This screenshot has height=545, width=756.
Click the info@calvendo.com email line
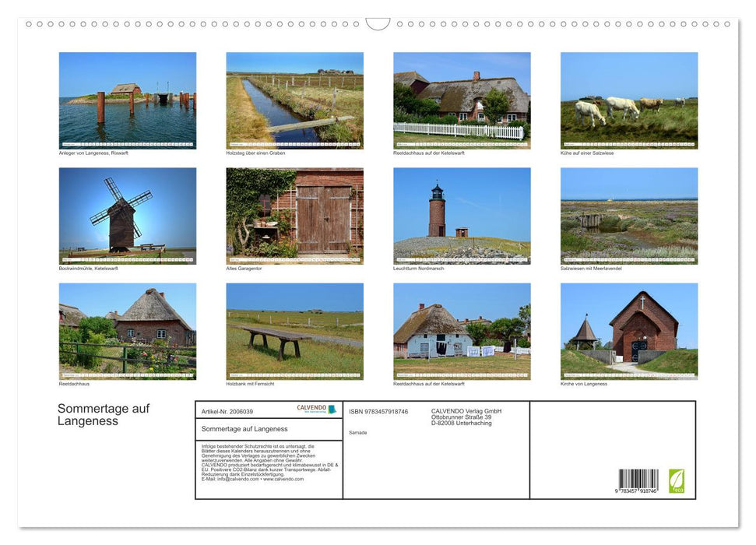point(252,479)
